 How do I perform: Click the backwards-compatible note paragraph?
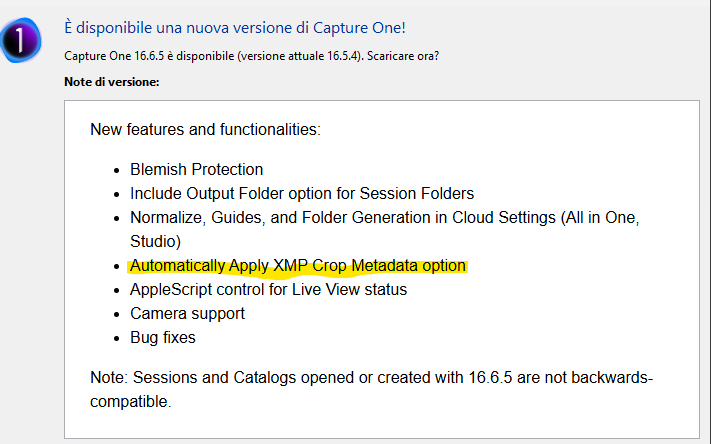coord(371,390)
